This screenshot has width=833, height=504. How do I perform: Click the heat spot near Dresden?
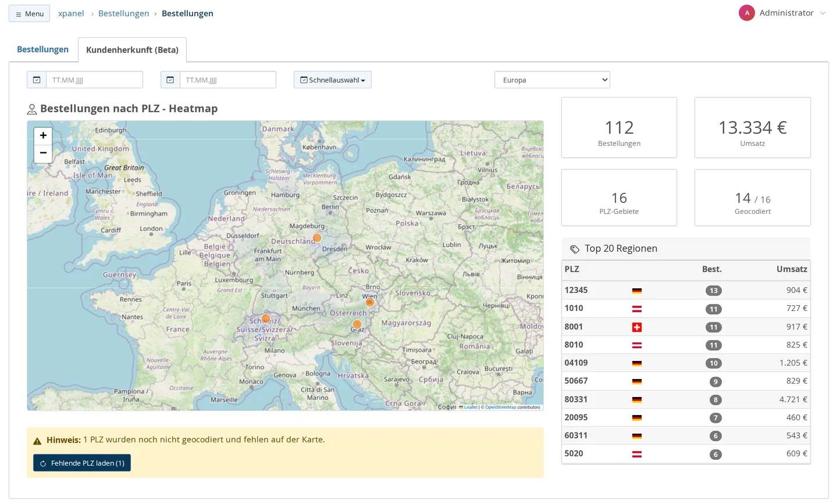coord(317,238)
